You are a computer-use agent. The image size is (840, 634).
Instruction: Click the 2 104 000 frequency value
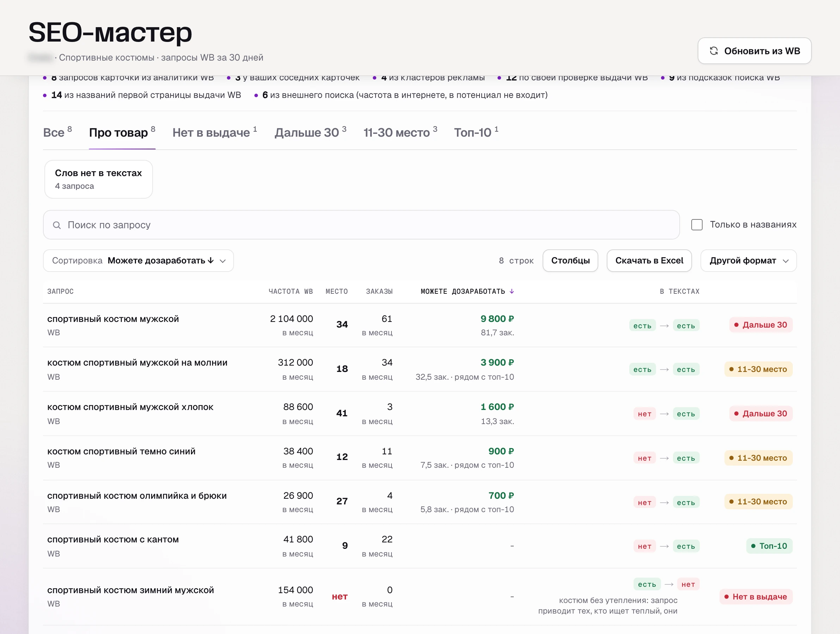click(291, 319)
